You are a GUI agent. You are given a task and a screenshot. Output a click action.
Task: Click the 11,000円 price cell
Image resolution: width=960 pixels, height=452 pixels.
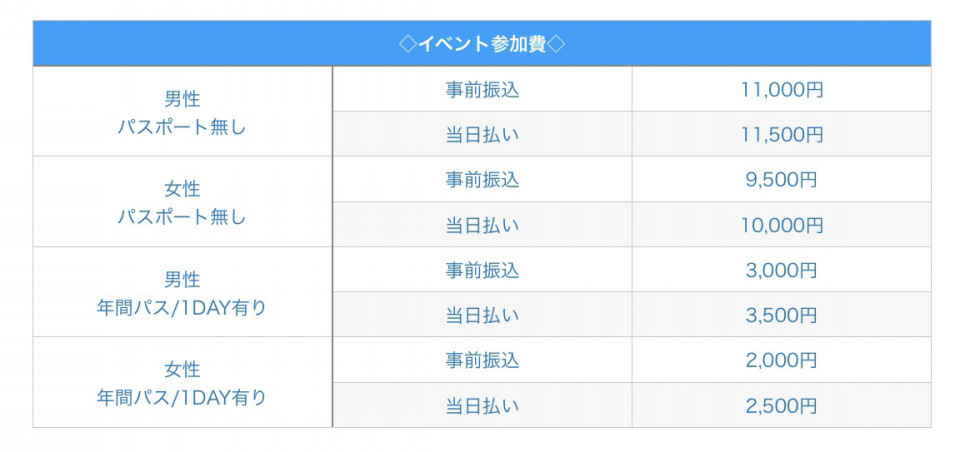tap(782, 89)
